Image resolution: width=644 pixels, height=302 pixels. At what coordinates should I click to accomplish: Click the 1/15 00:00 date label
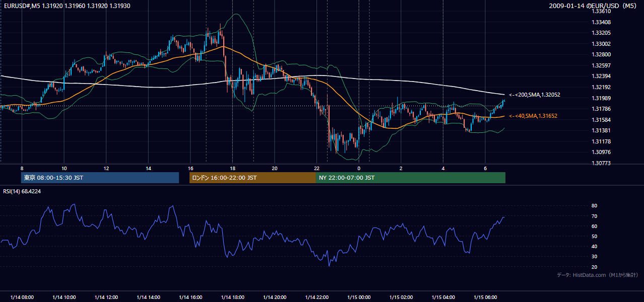point(359,297)
